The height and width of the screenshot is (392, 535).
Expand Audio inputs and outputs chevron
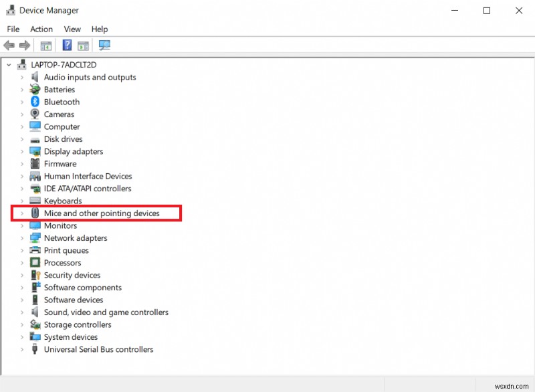click(22, 78)
